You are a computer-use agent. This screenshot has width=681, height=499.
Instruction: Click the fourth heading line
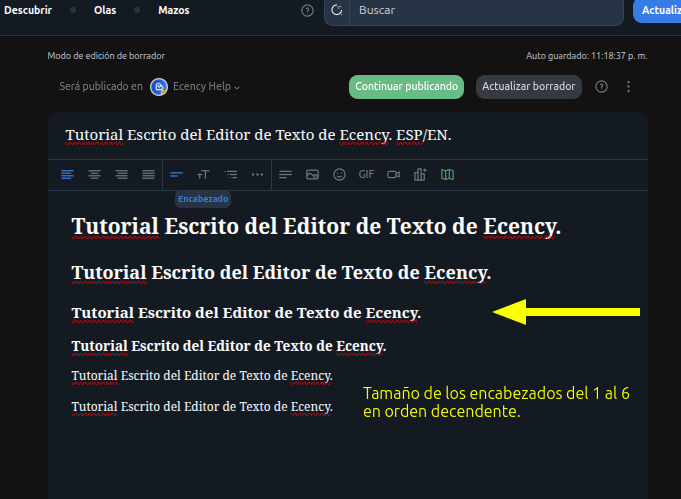click(229, 346)
